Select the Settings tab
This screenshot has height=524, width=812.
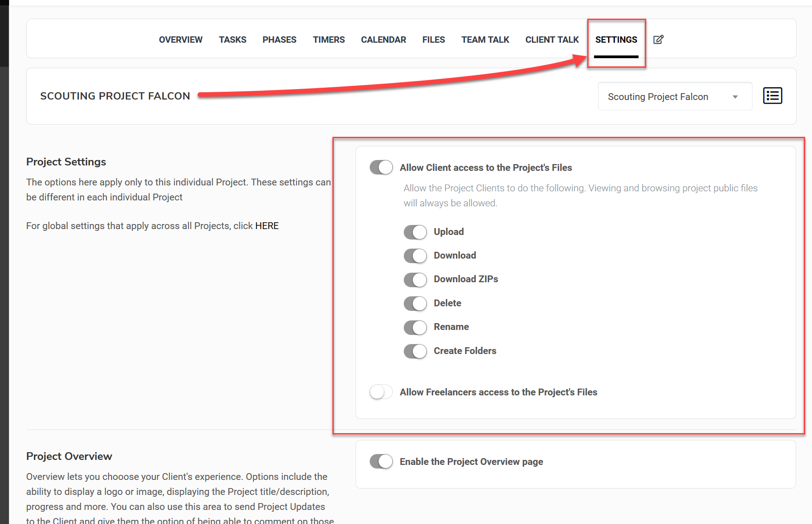pos(616,40)
